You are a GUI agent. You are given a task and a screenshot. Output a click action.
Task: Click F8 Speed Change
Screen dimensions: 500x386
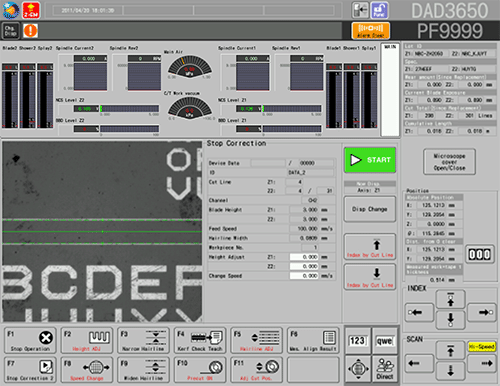[x=87, y=370]
